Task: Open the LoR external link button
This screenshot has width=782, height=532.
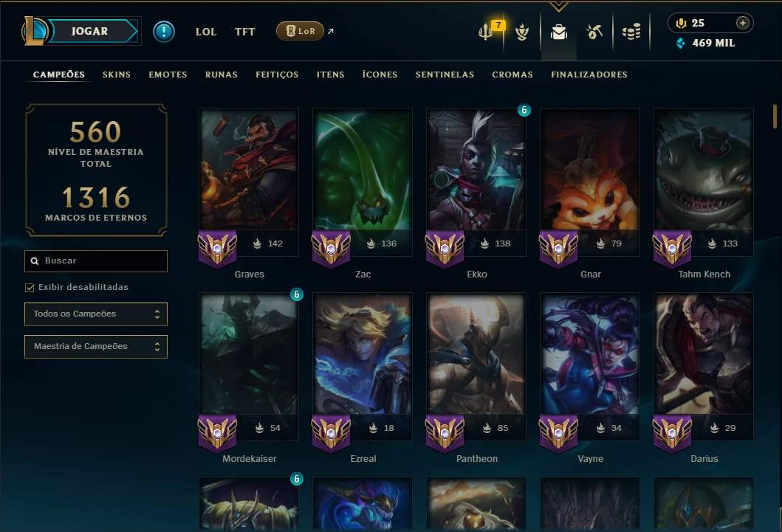Action: (301, 31)
